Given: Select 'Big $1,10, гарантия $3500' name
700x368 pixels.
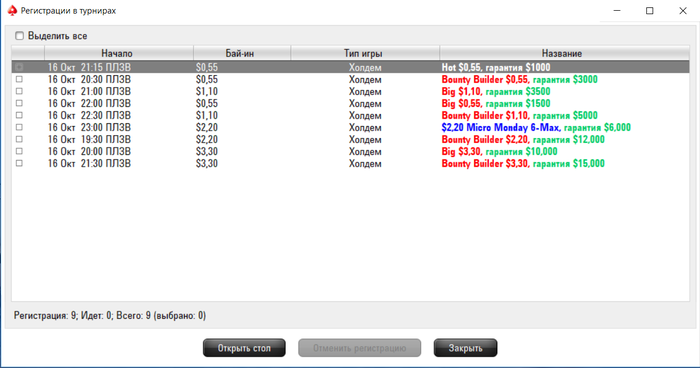Looking at the screenshot, I should click(x=496, y=92).
